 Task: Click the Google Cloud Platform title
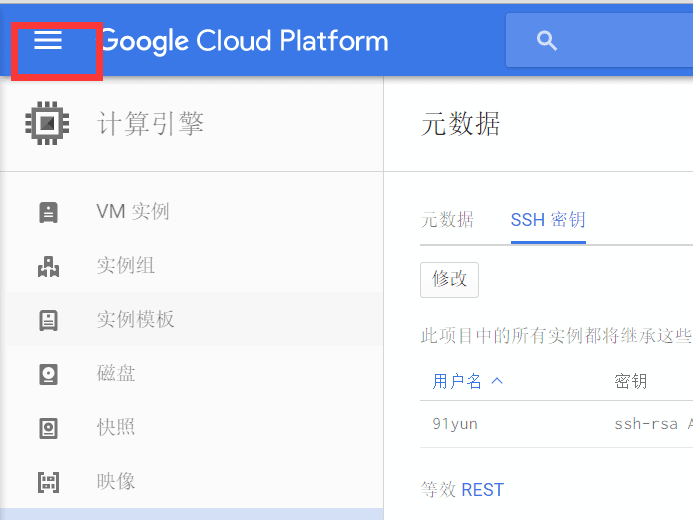coord(244,41)
